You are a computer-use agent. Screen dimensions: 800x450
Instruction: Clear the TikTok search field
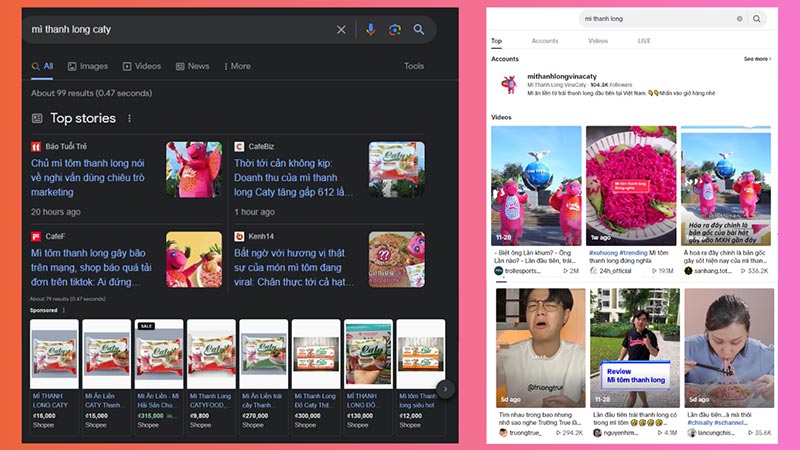(x=739, y=19)
